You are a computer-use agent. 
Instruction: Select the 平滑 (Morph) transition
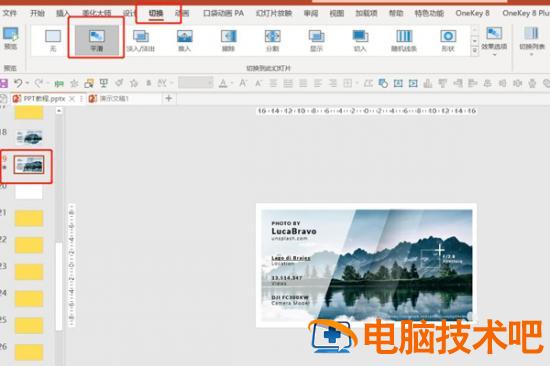click(96, 40)
